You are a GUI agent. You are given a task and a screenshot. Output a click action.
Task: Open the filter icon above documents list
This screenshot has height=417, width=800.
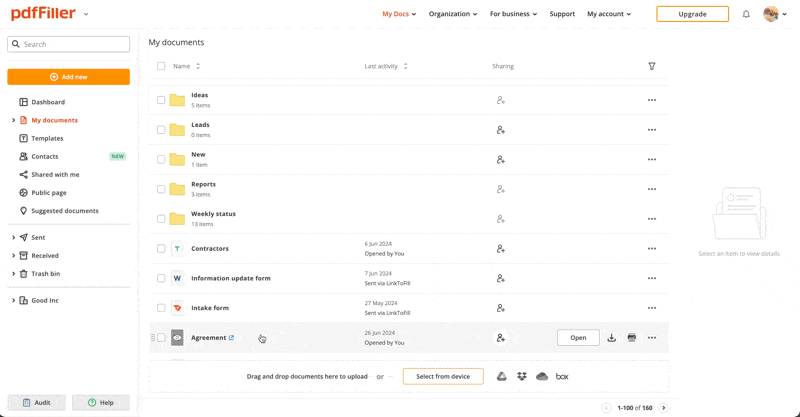pyautogui.click(x=652, y=66)
